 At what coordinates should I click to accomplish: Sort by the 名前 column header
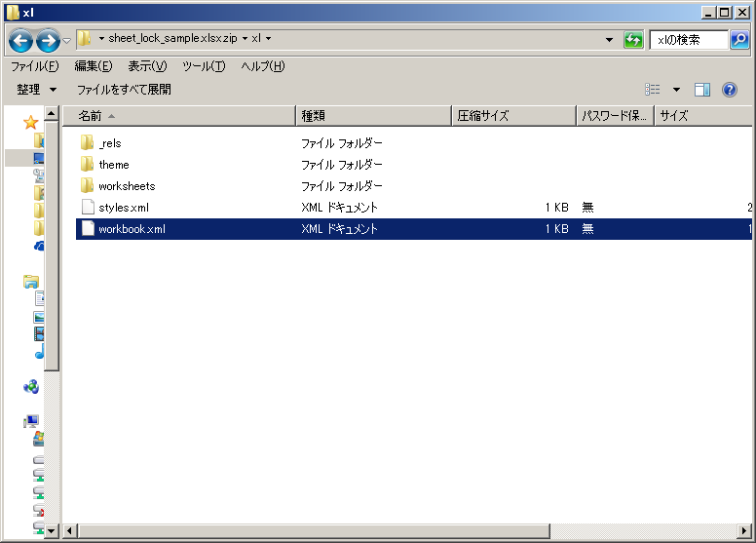pyautogui.click(x=179, y=116)
